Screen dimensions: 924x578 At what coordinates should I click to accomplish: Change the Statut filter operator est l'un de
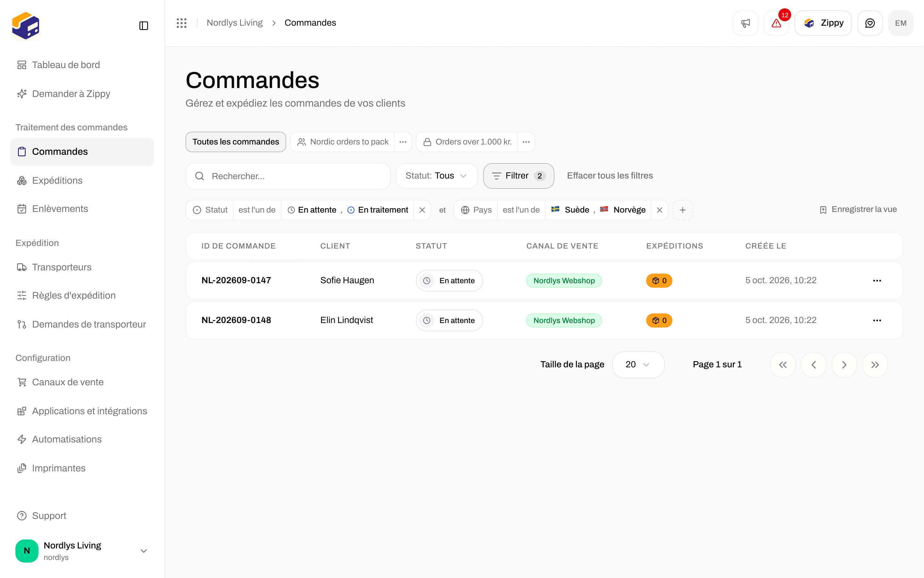257,210
